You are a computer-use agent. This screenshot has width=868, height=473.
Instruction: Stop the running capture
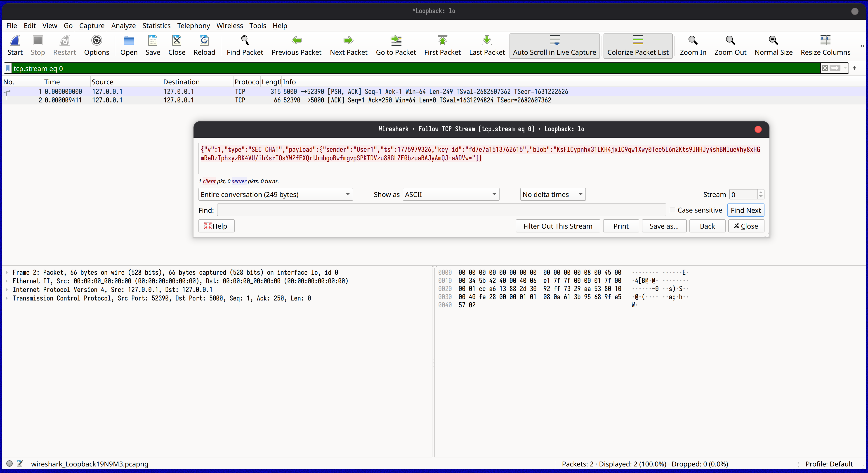pyautogui.click(x=38, y=45)
